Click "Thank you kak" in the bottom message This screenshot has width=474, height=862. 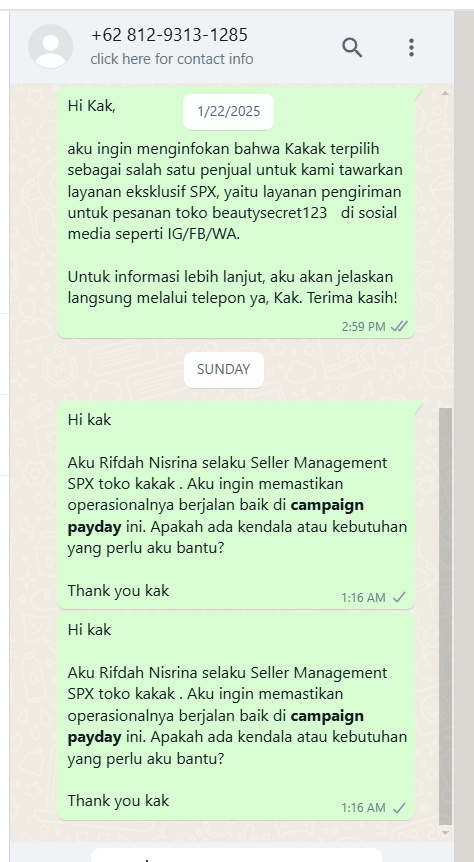(x=118, y=801)
